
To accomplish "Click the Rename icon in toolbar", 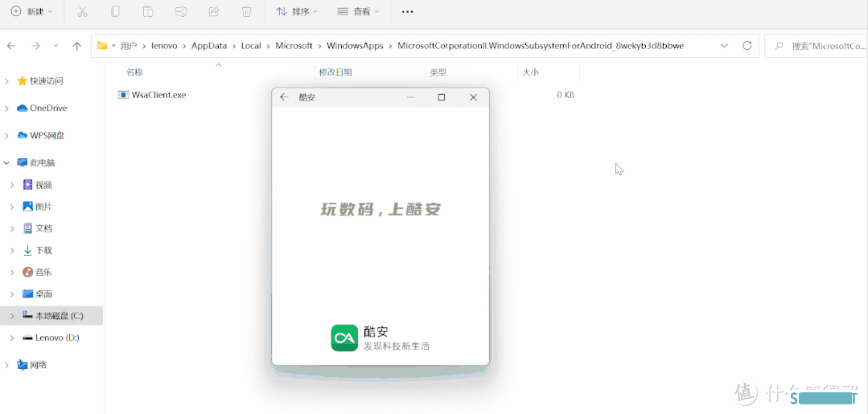I will [181, 11].
